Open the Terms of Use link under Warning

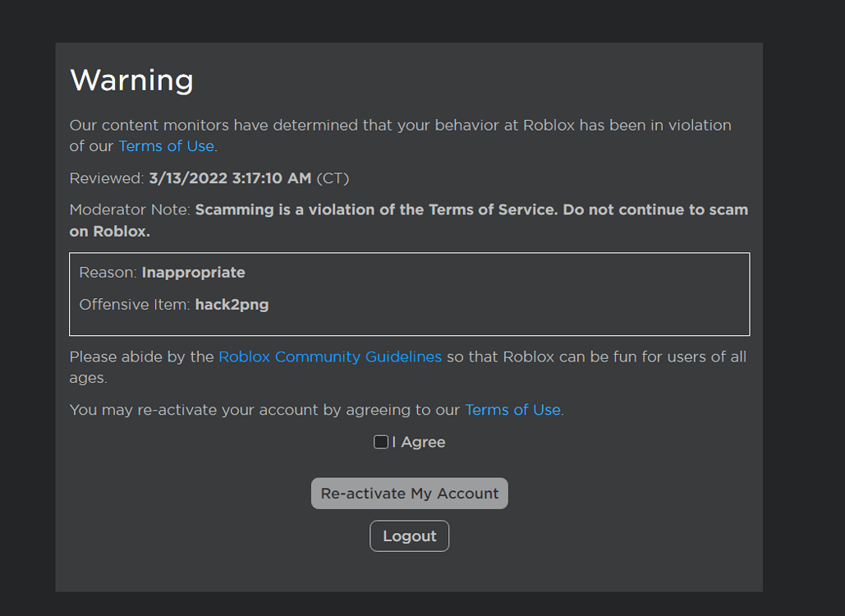coord(167,146)
